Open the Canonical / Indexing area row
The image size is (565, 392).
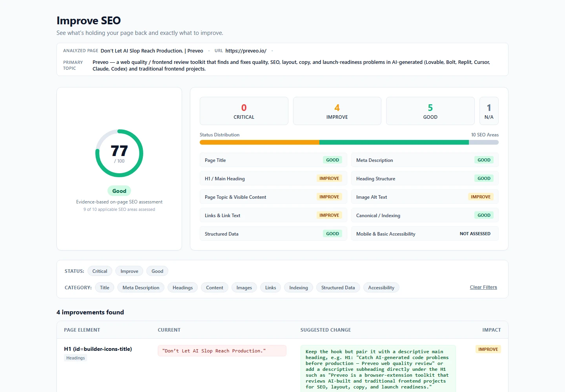pyautogui.click(x=425, y=215)
